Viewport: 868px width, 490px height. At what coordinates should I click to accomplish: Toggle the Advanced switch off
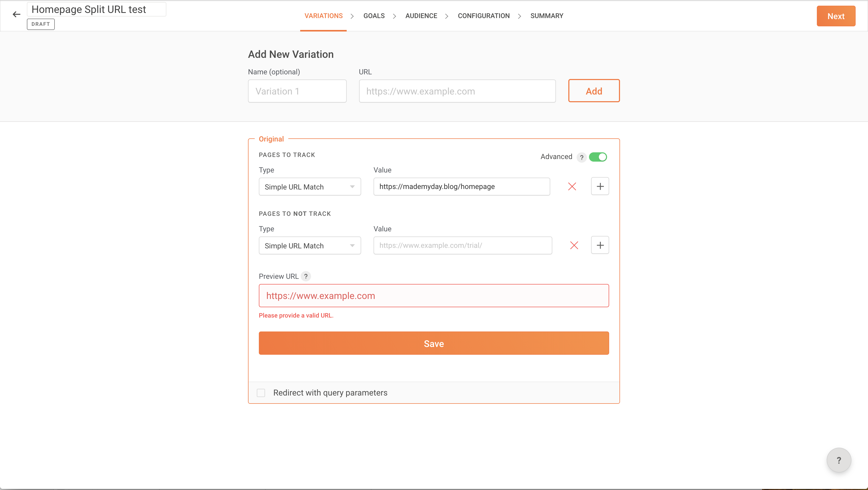598,157
